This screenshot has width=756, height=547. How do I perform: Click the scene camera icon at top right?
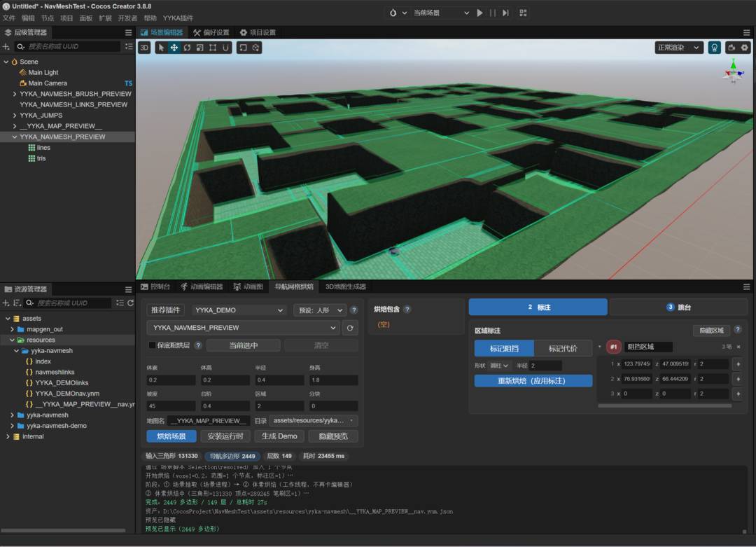732,47
